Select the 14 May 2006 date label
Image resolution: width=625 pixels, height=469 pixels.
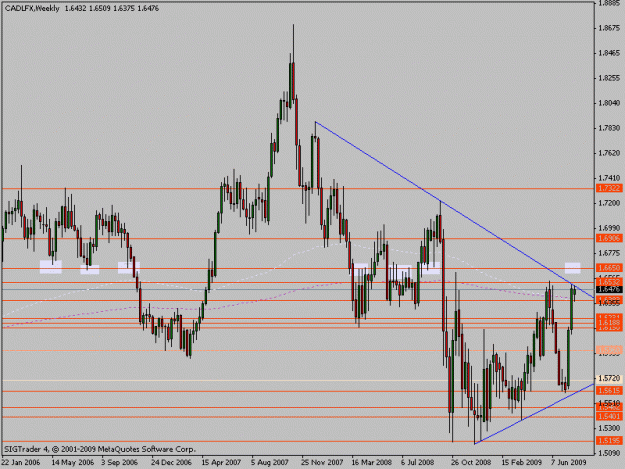point(73,462)
